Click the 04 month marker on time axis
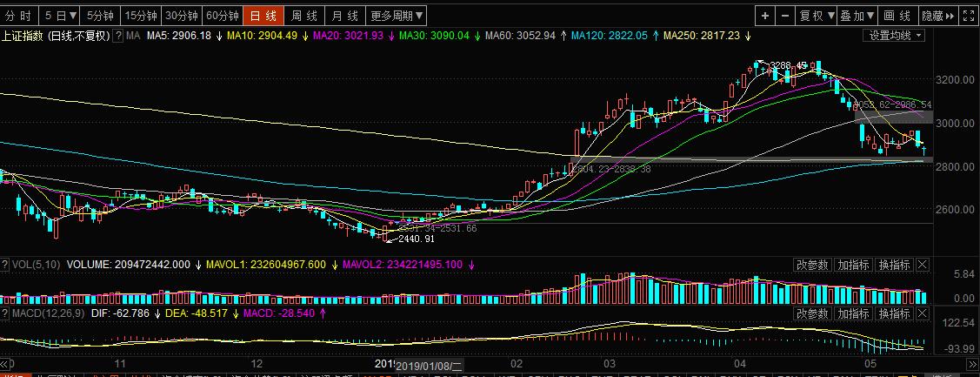 (x=741, y=364)
